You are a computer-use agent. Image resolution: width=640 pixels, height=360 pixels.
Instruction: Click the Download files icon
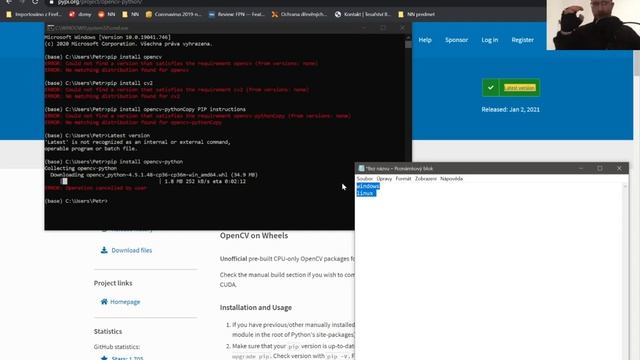coord(104,250)
